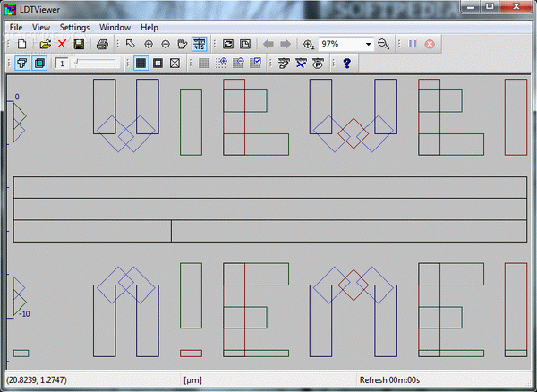
Task: Open help with the question mark icon
Action: coord(347,64)
